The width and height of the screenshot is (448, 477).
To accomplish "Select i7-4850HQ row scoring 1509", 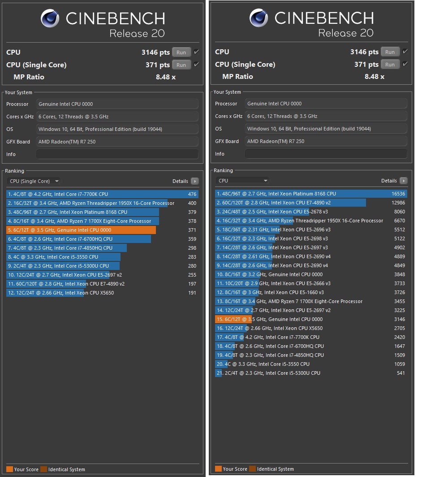I will pyautogui.click(x=311, y=356).
